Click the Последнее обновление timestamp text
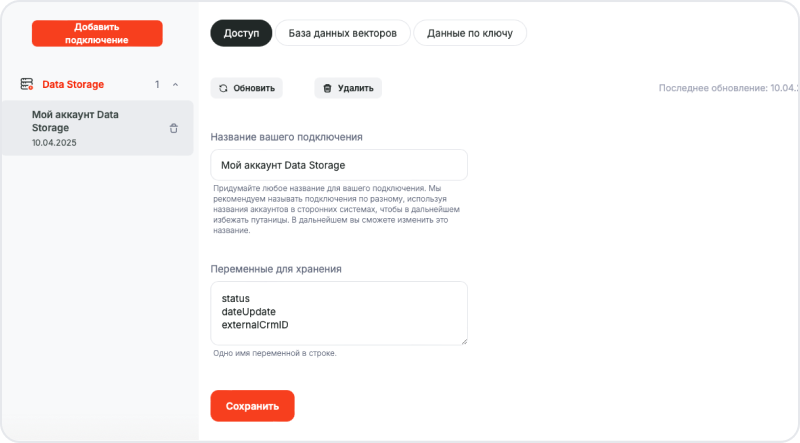The width and height of the screenshot is (800, 443). tap(727, 88)
